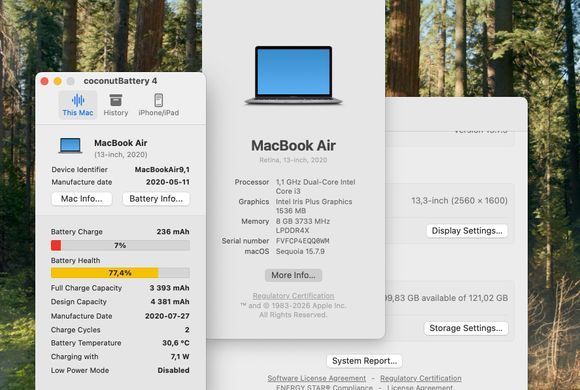Screen dimensions: 580x390
Task: Open the History tab in coconutBattery
Action: [x=115, y=105]
